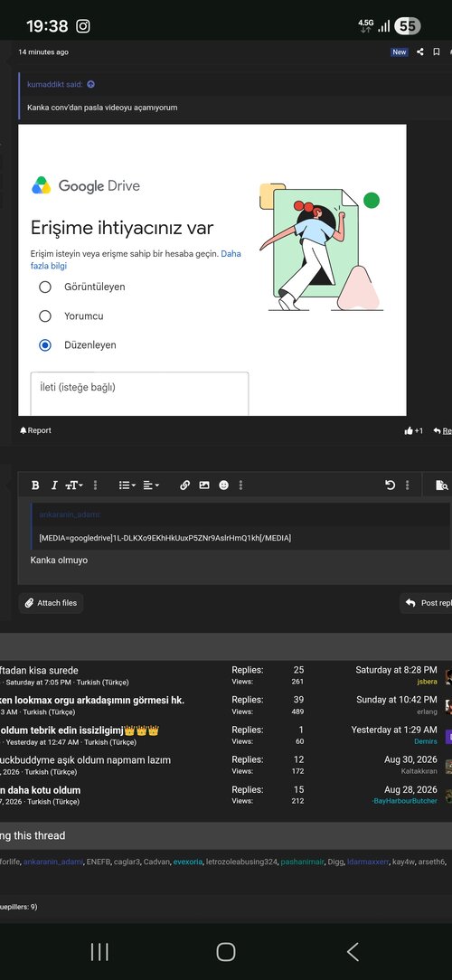Click the undo icon in the editor
The height and width of the screenshot is (980, 452).
pos(391,485)
